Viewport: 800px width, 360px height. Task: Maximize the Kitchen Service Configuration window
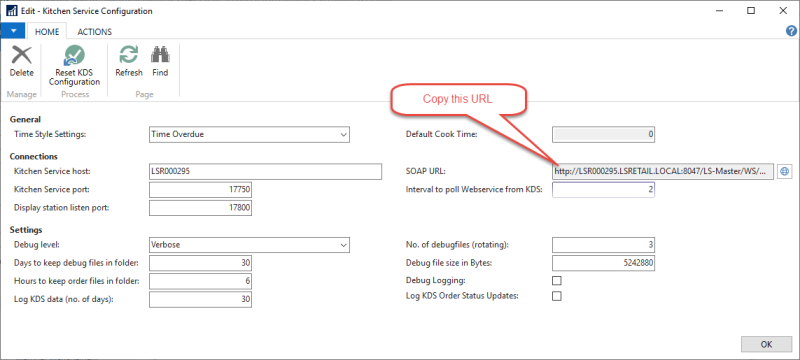pyautogui.click(x=751, y=11)
